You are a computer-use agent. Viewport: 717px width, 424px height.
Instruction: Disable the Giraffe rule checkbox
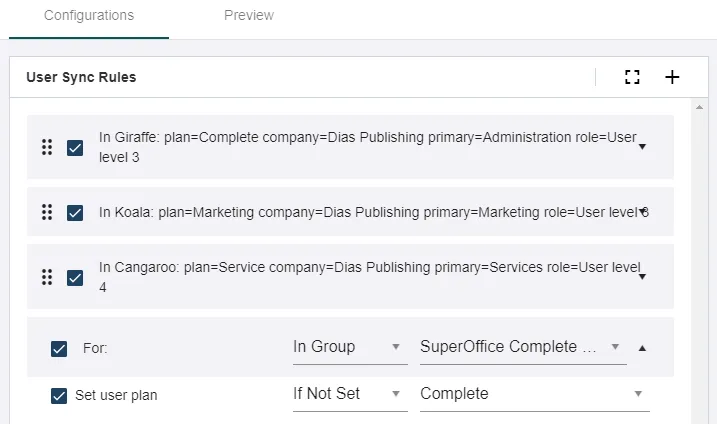tap(75, 147)
